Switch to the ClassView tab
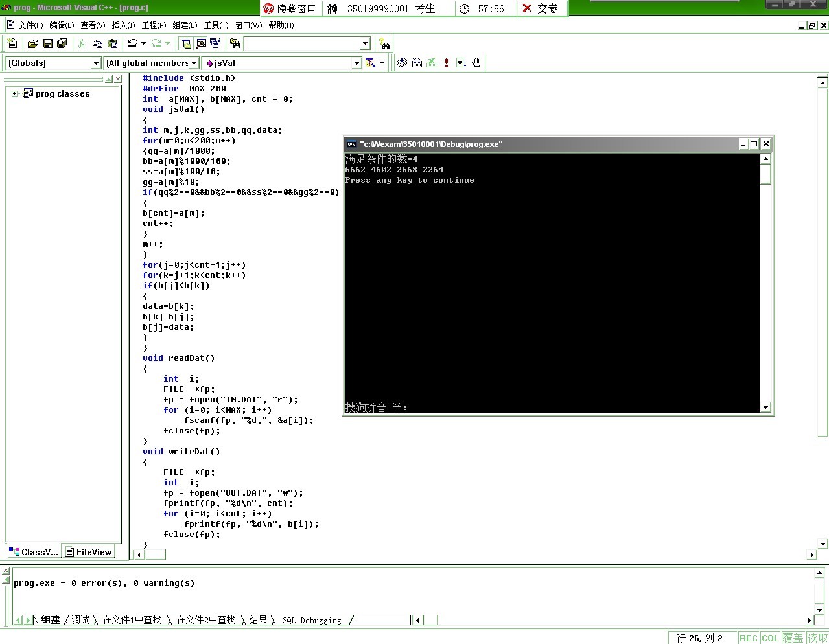This screenshot has height=644, width=829. pyautogui.click(x=34, y=552)
